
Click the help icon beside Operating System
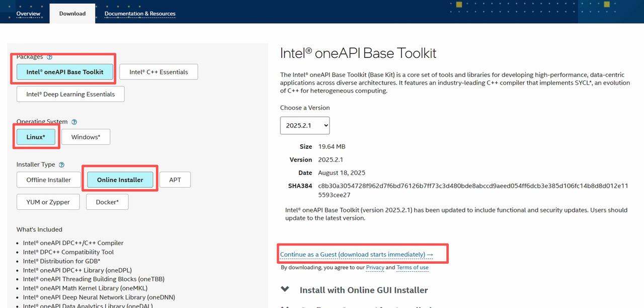coord(74,122)
